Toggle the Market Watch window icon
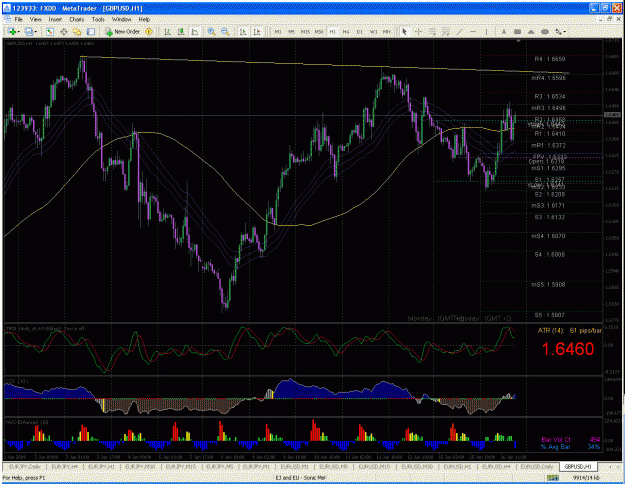The image size is (625, 484). click(x=50, y=31)
